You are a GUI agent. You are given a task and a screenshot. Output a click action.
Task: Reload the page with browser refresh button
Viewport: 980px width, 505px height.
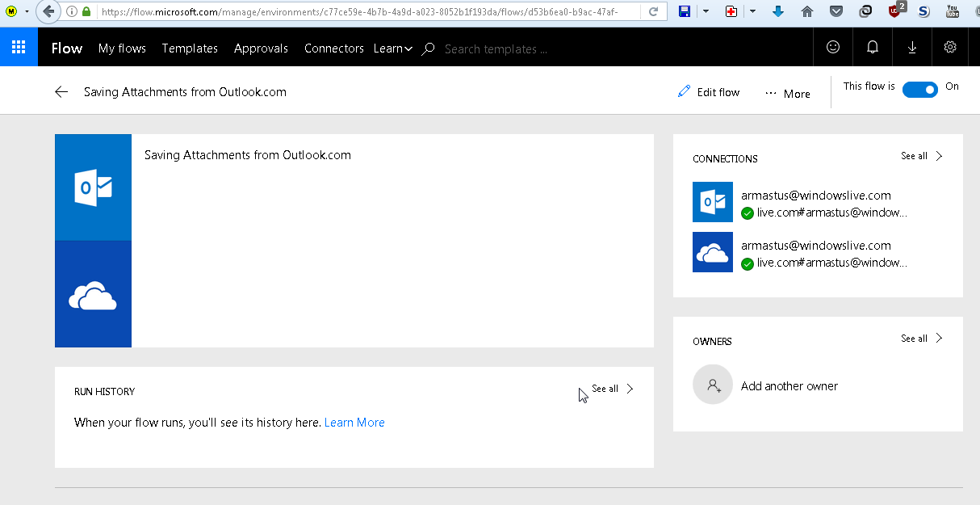point(653,12)
